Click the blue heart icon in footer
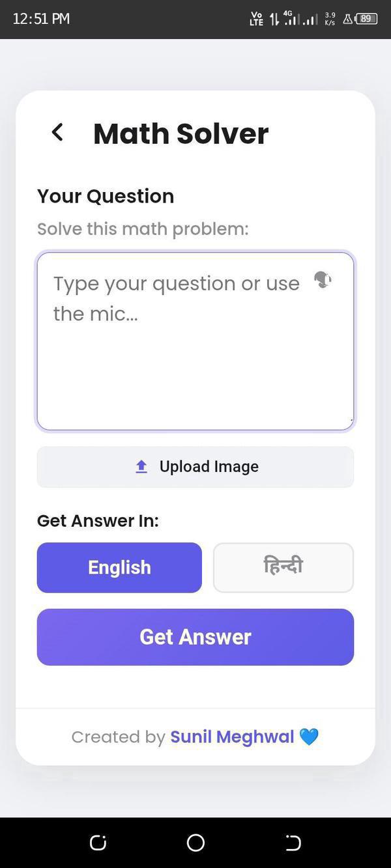Viewport: 391px width, 868px height. coord(309,736)
